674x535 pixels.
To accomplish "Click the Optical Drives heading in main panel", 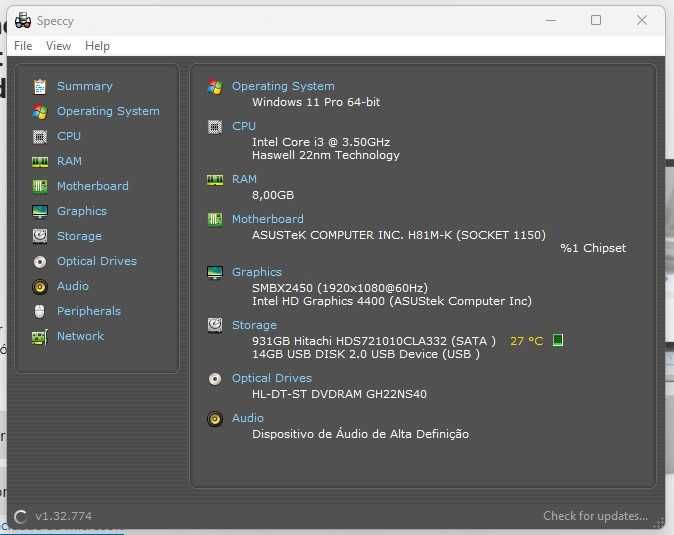I will click(272, 378).
